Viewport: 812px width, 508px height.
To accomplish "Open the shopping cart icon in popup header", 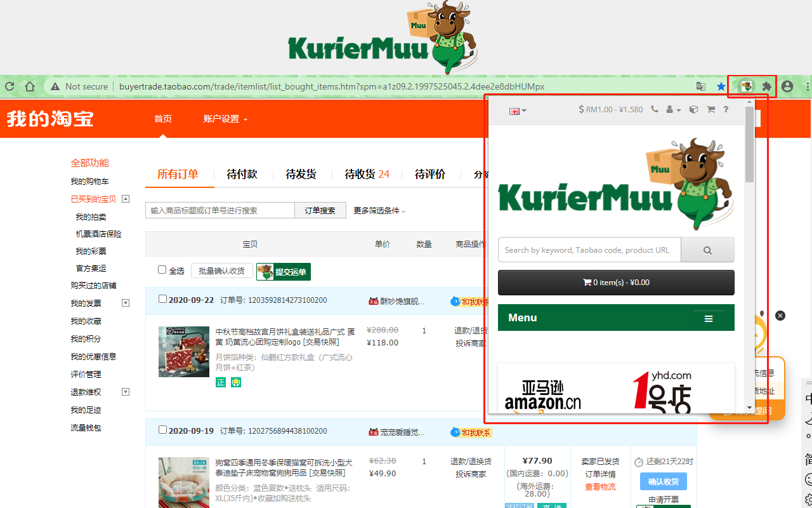I will pyautogui.click(x=710, y=109).
